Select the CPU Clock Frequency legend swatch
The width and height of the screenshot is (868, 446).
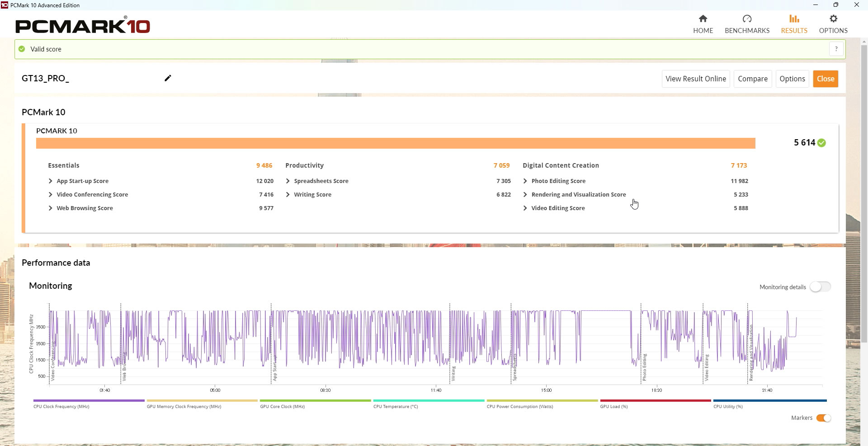click(x=89, y=400)
